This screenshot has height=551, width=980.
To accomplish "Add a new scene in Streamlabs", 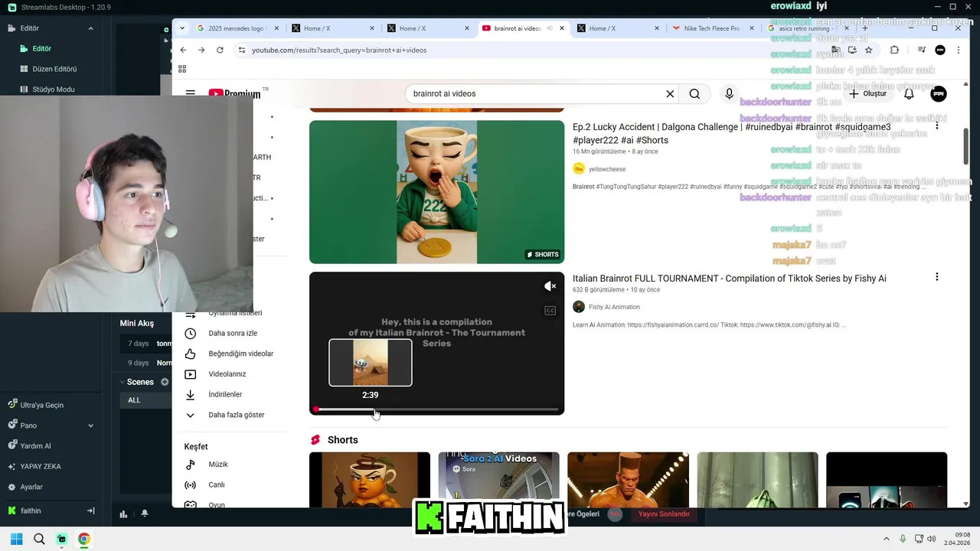I will pyautogui.click(x=165, y=382).
